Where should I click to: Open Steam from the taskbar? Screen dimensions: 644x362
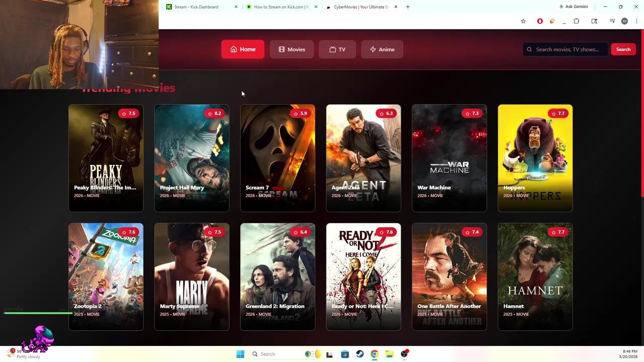[360, 354]
